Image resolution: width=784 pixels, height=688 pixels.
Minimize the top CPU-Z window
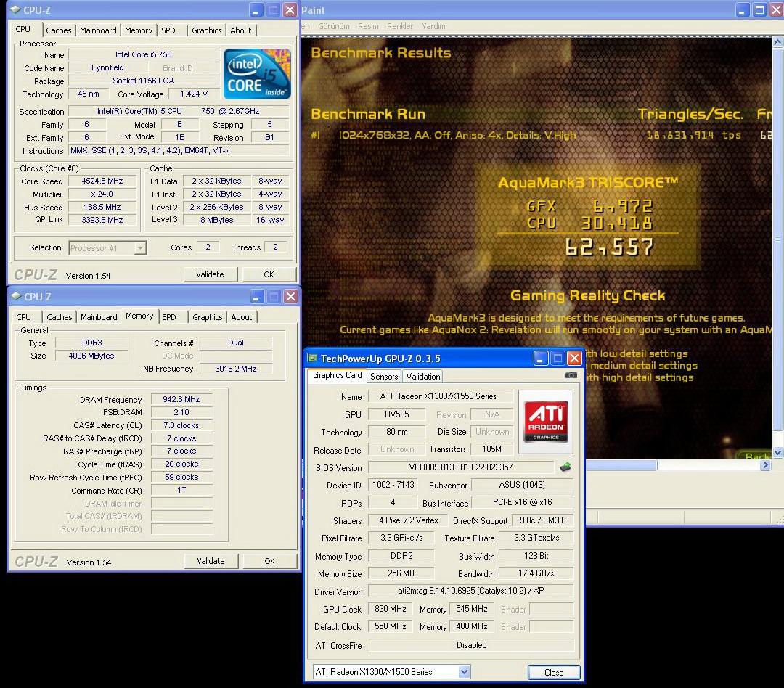point(256,10)
